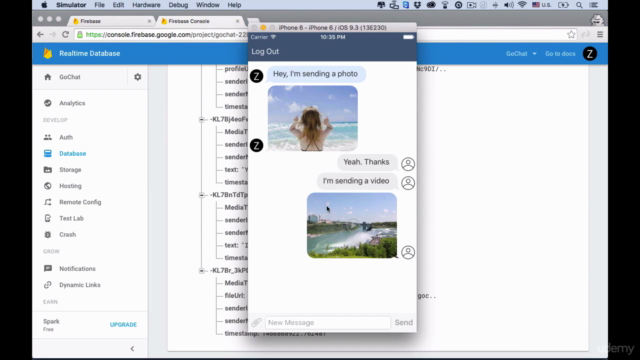Image resolution: width=640 pixels, height=360 pixels.
Task: Collapse the sidebar with the chevron
Action: point(132,349)
